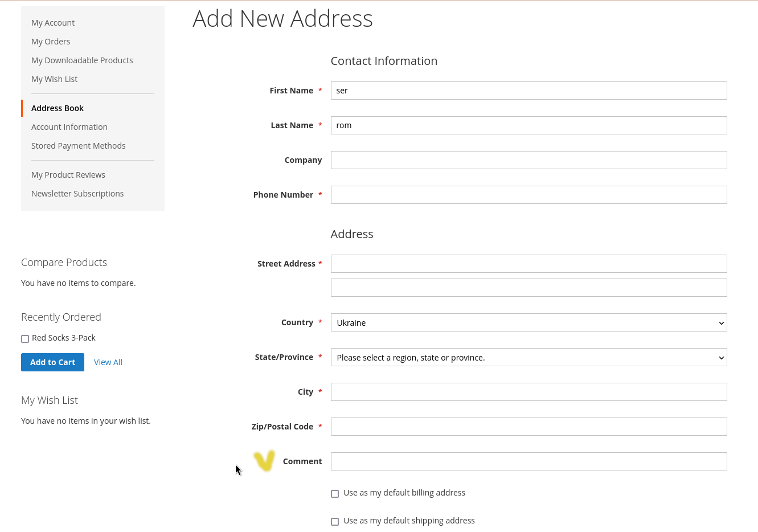Enable use as default shipping address
Screen dimensions: 758x532
click(335, 522)
